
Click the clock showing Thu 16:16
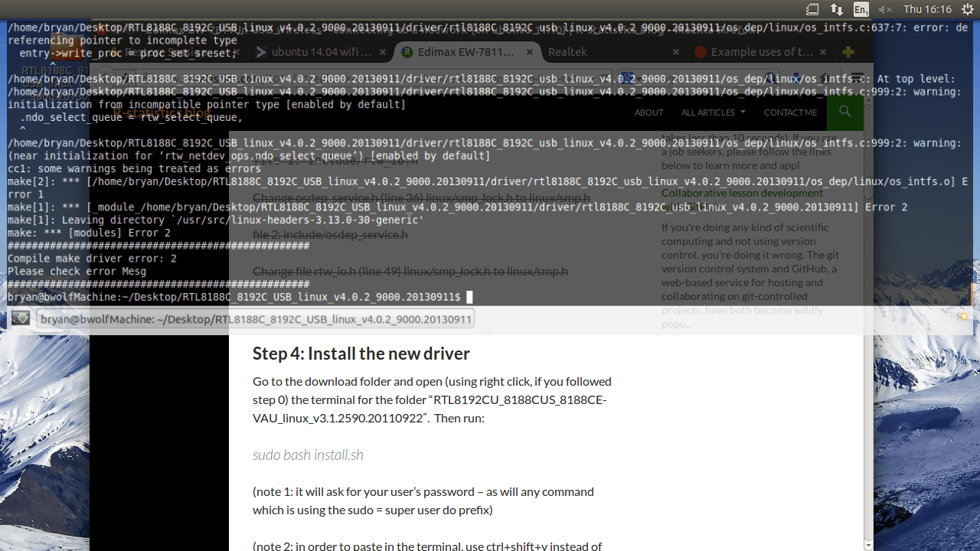927,9
